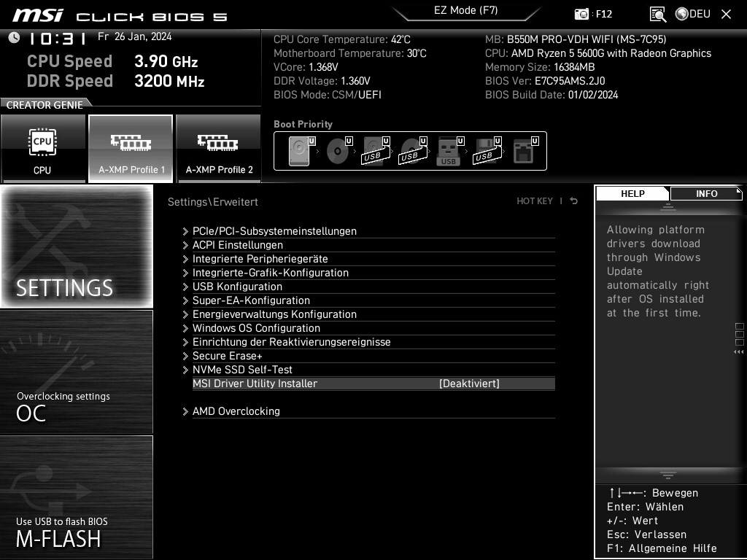Image resolution: width=747 pixels, height=560 pixels.
Task: Go back using the return arrow icon
Action: pyautogui.click(x=574, y=201)
